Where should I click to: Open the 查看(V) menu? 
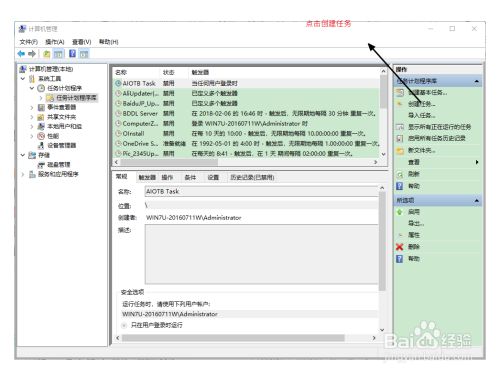(82, 42)
